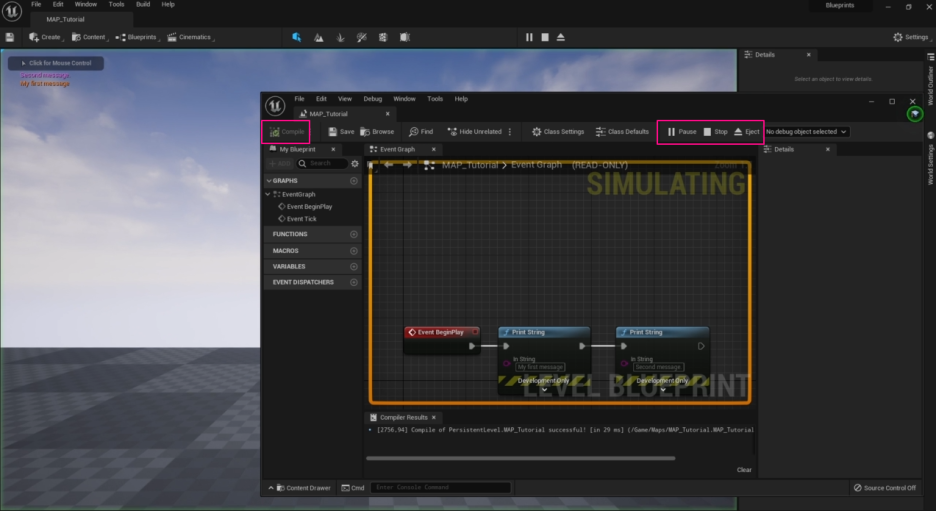Screen dimensions: 936x511
Task: Click the console command input field
Action: pyautogui.click(x=441, y=488)
